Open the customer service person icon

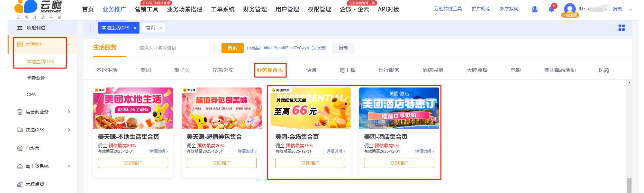(x=535, y=9)
